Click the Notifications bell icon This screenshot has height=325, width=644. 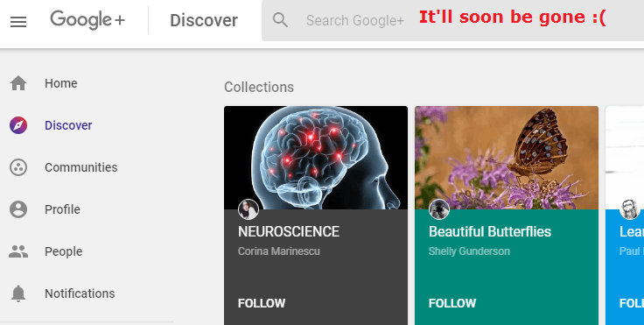coord(18,293)
